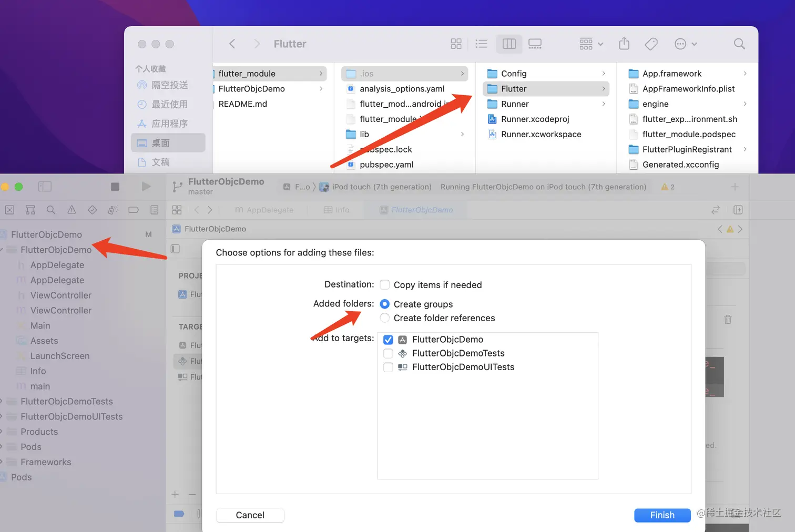Click the Xcode library plus button

click(735, 187)
